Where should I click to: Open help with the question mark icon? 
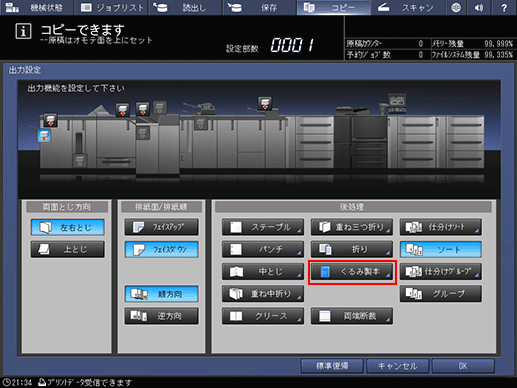[x=504, y=7]
